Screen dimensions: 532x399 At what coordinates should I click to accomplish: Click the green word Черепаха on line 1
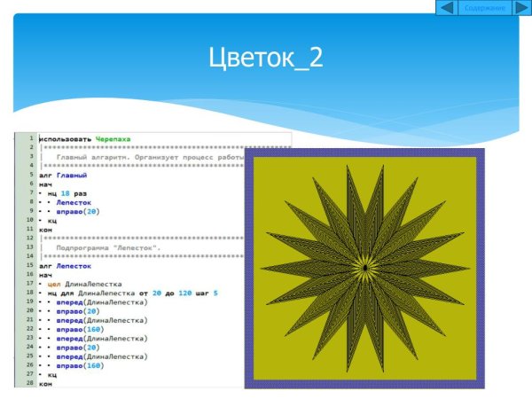pos(113,139)
